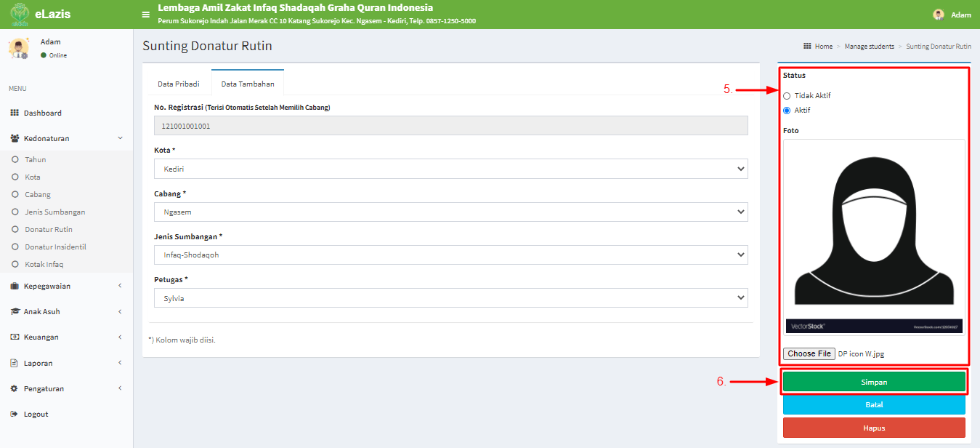Image resolution: width=980 pixels, height=448 pixels.
Task: Click the red Hapus button
Action: coord(874,428)
